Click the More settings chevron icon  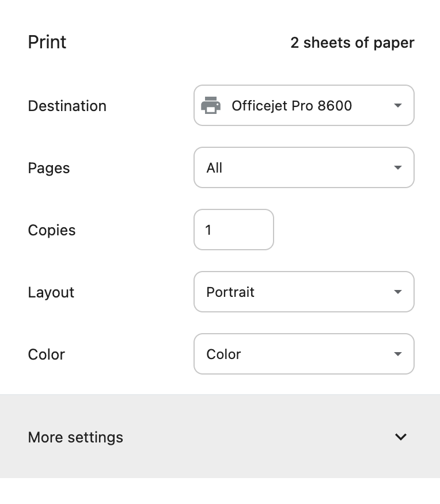[x=401, y=437]
